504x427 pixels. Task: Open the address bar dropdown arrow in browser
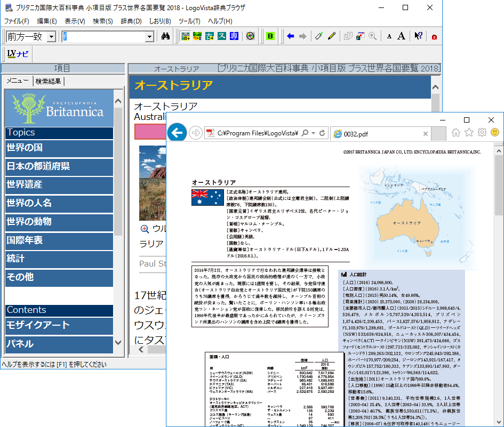pos(313,133)
